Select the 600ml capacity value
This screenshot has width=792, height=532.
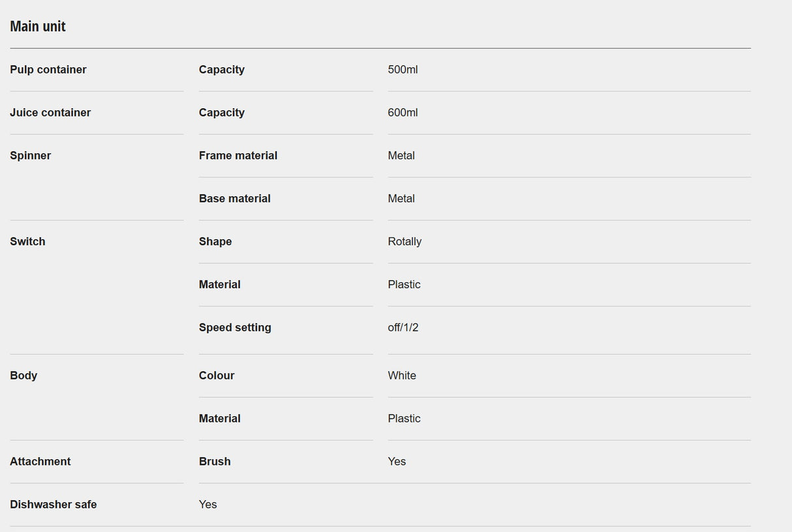click(x=403, y=113)
